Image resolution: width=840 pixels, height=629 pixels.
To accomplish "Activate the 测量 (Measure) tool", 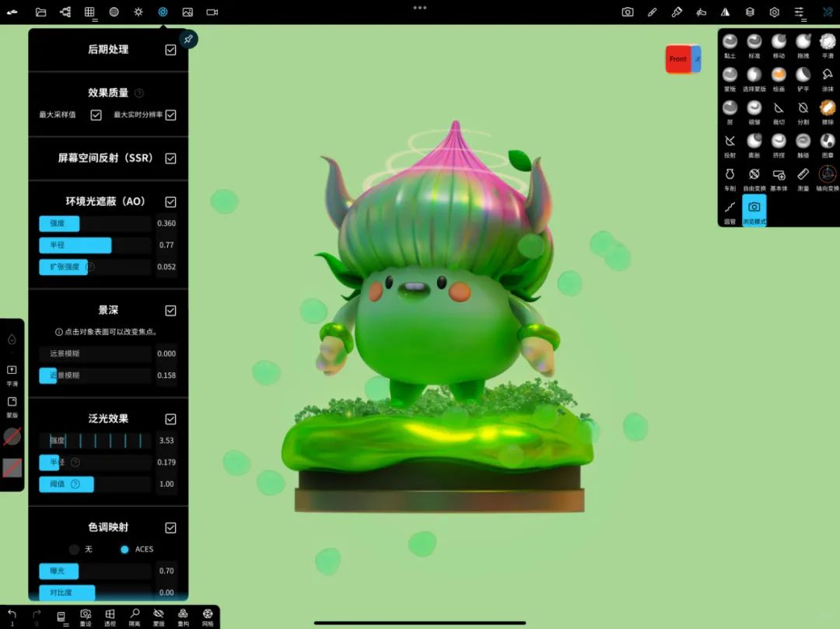I will click(x=803, y=176).
